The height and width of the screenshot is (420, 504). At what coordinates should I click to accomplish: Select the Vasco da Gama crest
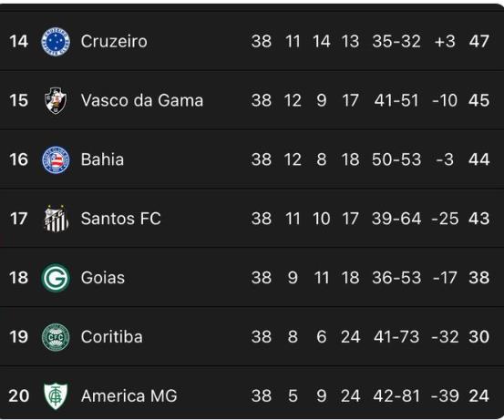(56, 100)
